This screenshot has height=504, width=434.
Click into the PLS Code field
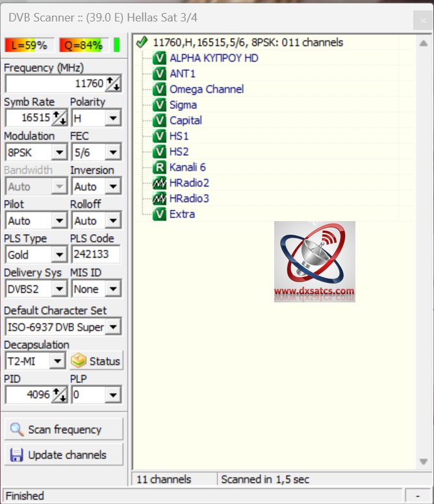coord(96,254)
